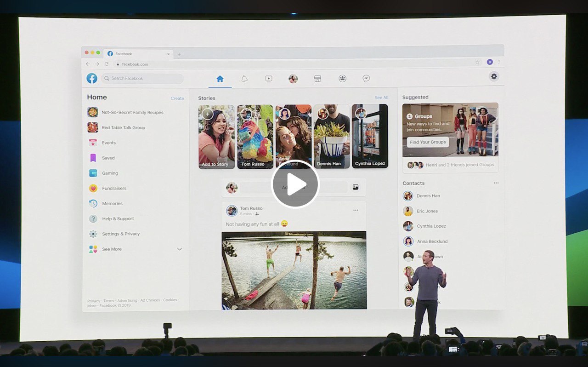This screenshot has width=588, height=367.
Task: Click the Search Facebook field
Action: point(142,78)
